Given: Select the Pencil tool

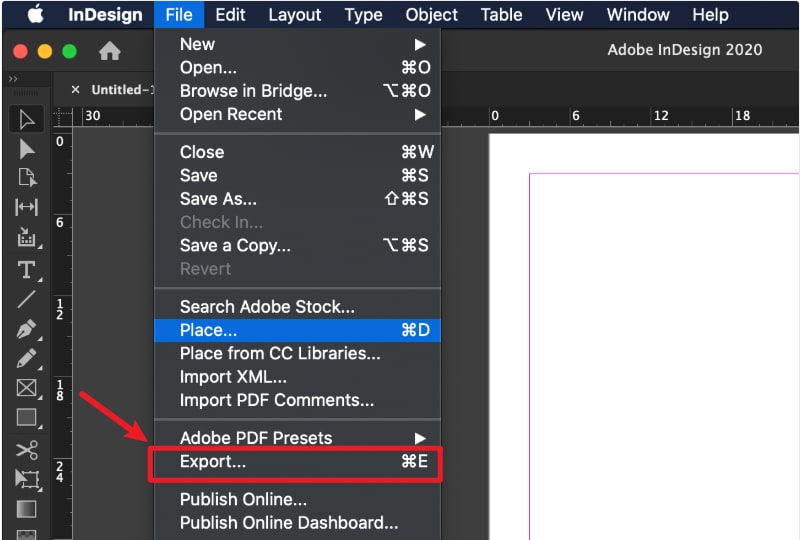Looking at the screenshot, I should tap(27, 358).
